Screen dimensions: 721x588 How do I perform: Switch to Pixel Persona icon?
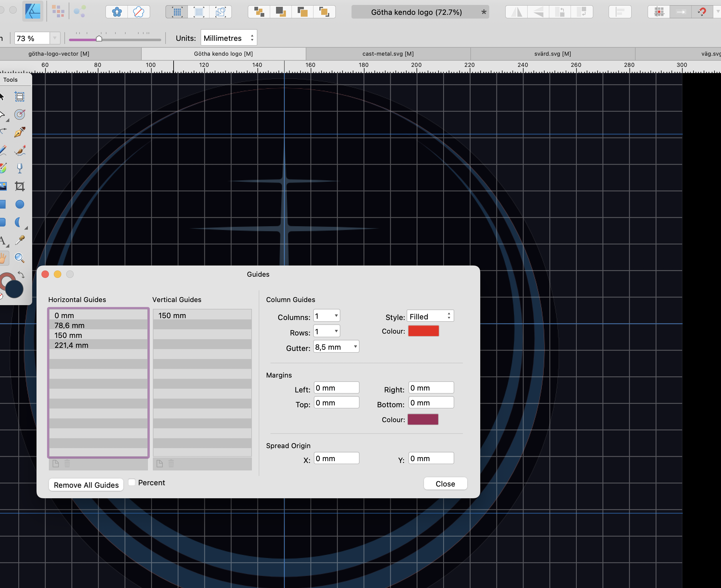(x=58, y=11)
